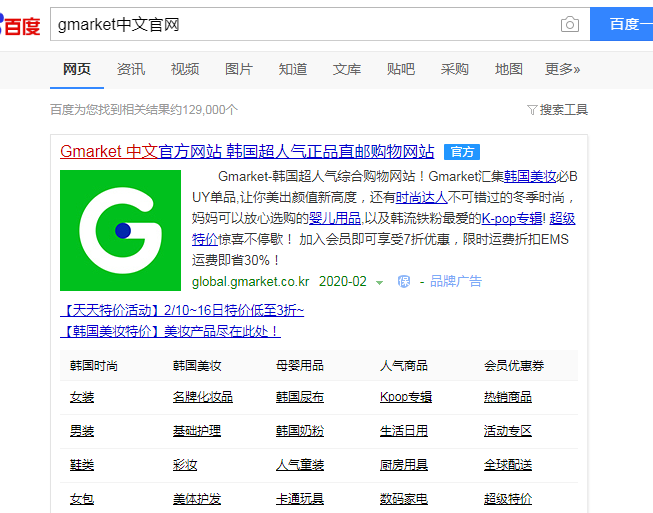Click result count text 约129,000个
The height and width of the screenshot is (513, 653).
204,110
